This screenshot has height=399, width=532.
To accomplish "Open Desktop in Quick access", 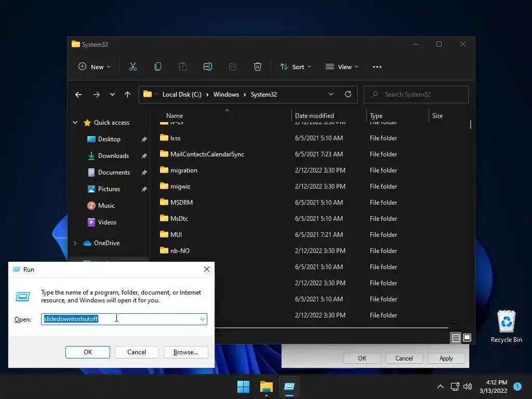I will (x=109, y=139).
